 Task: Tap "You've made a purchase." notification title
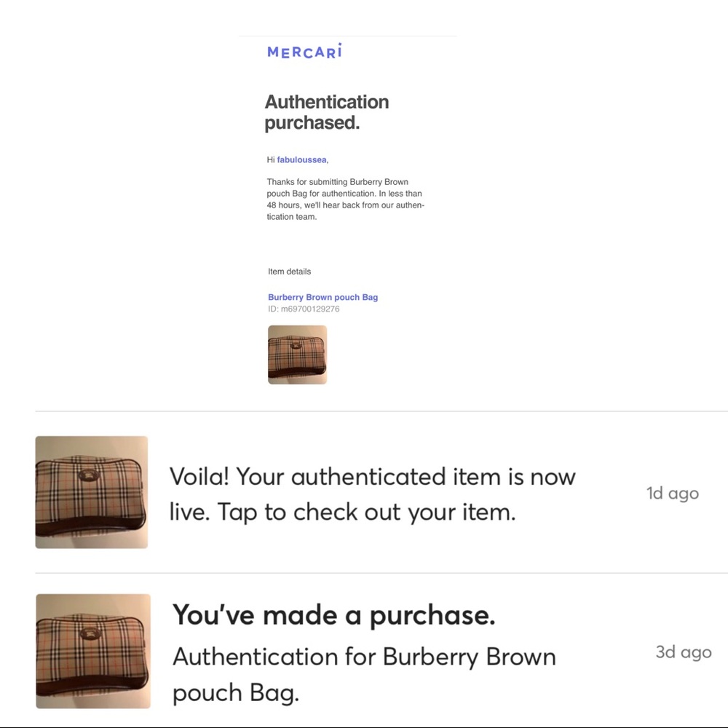tap(333, 616)
